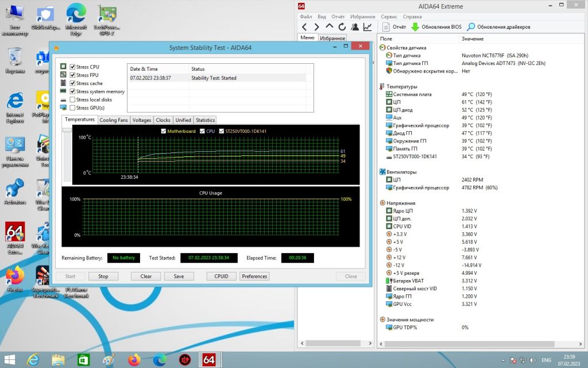Viewport: 588px width, 368px height.
Task: Uncheck the Stress CPU option
Action: click(72, 67)
